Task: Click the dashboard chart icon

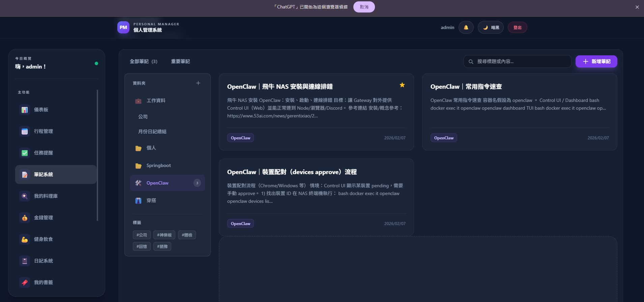Action: click(x=25, y=110)
